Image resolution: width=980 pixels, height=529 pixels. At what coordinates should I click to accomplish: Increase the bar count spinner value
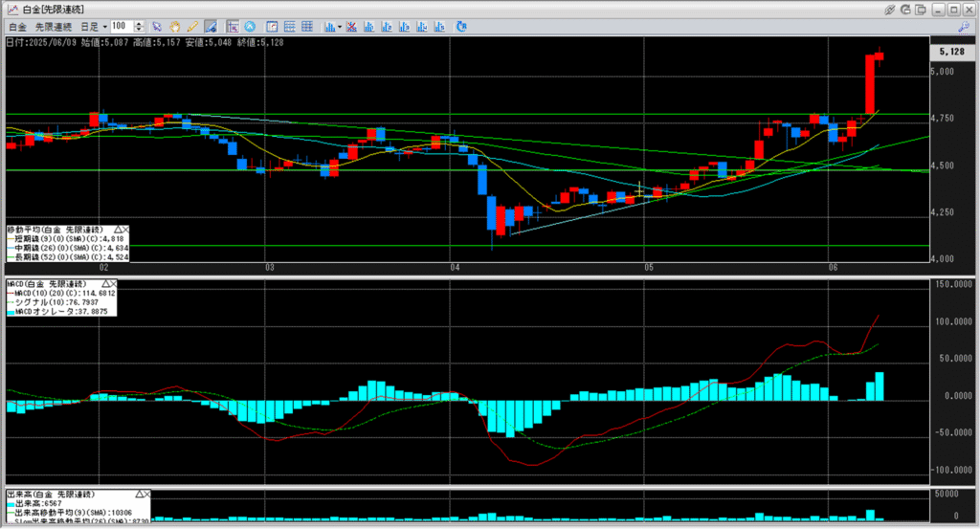pos(141,23)
